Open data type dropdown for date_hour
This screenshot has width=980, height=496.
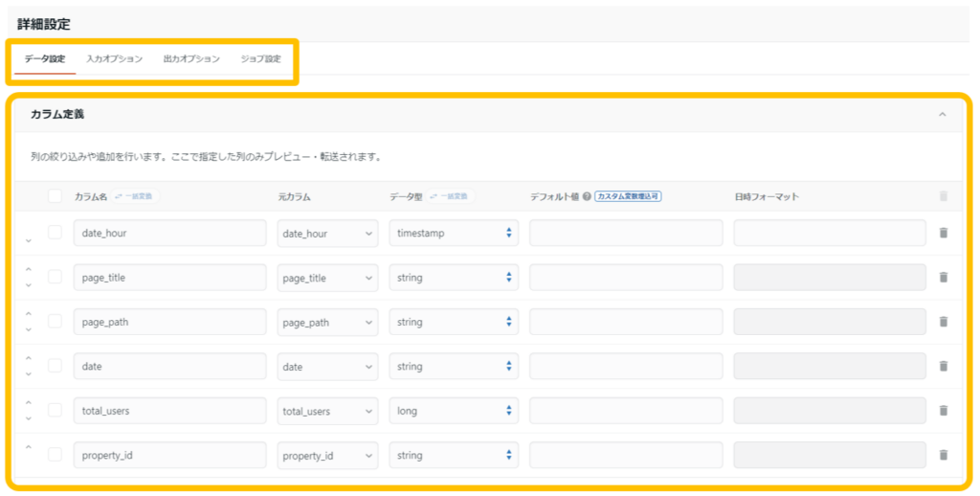[x=454, y=233]
